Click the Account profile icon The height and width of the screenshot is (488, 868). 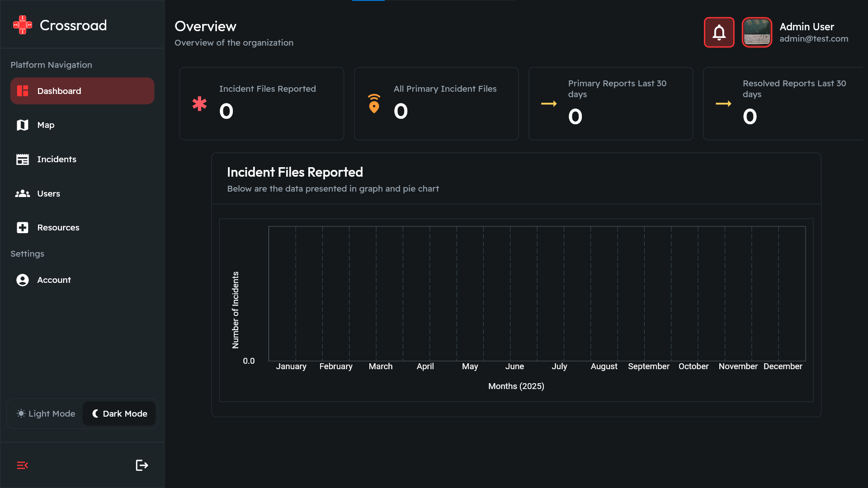tap(22, 280)
